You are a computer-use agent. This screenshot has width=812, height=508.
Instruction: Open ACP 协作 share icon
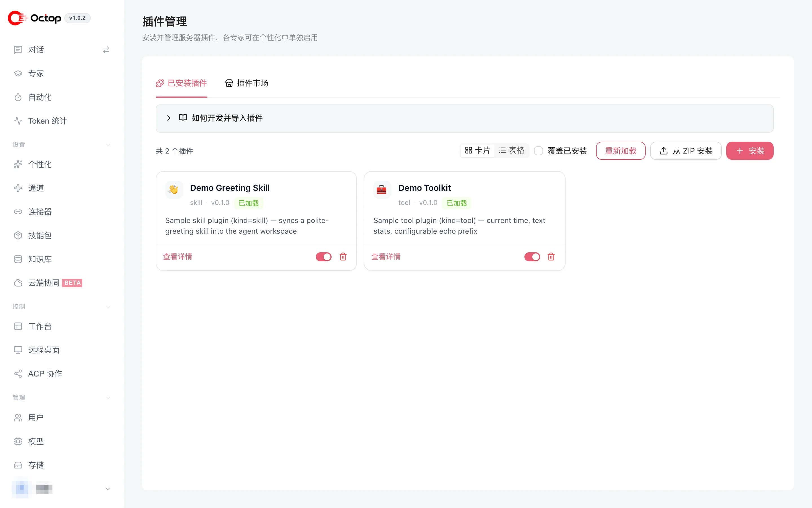(18, 374)
